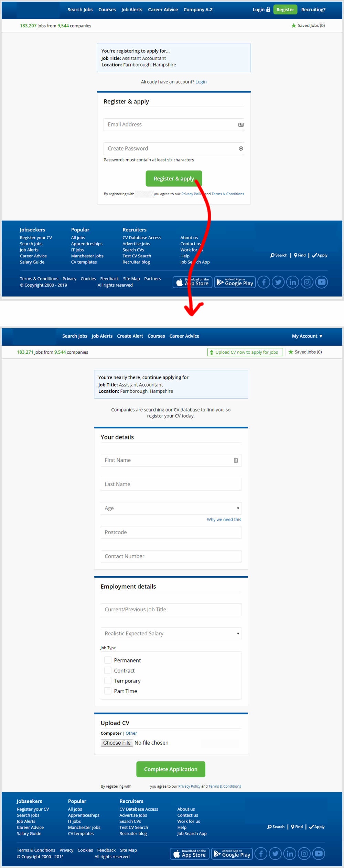Expand the Realistic Expected Salary dropdown
The height and width of the screenshot is (868, 344).
point(171,634)
